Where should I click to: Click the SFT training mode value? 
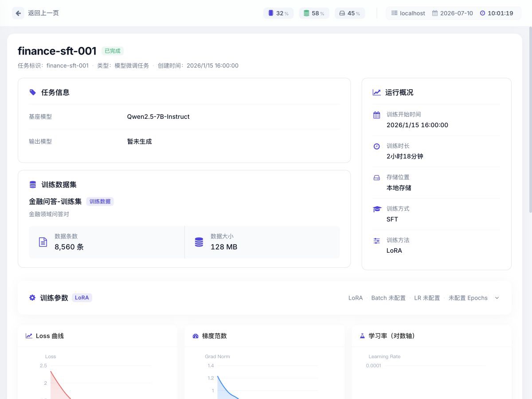[392, 219]
